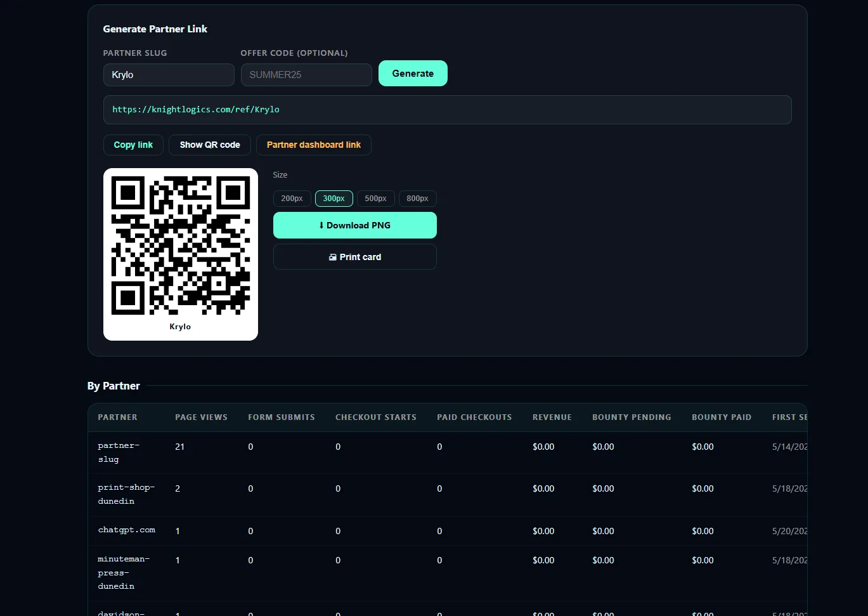The image size is (868, 616).
Task: Click the BOUNTY PAID column header
Action: point(722,417)
